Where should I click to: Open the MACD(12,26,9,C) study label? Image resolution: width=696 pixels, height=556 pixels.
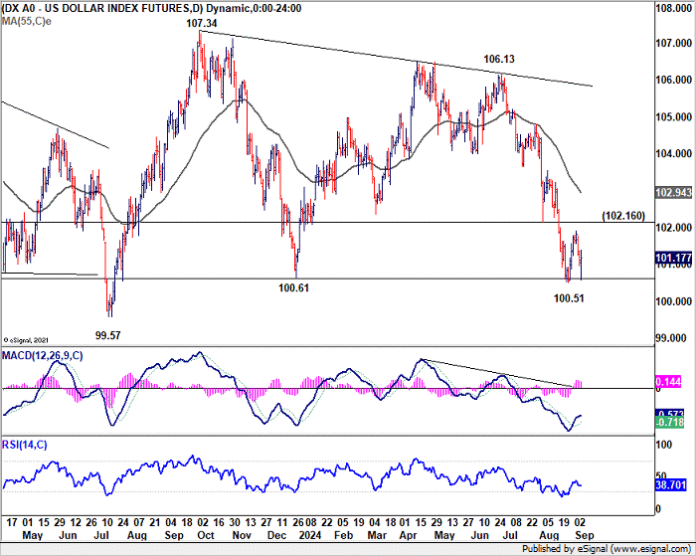coord(42,355)
